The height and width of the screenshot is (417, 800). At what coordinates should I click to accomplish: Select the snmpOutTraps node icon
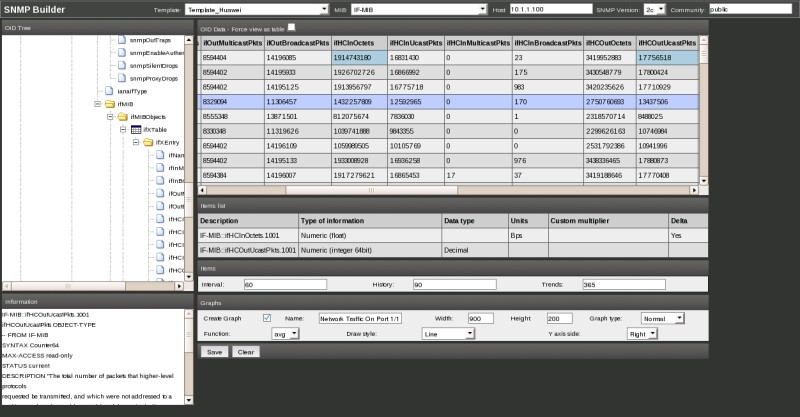coord(123,38)
